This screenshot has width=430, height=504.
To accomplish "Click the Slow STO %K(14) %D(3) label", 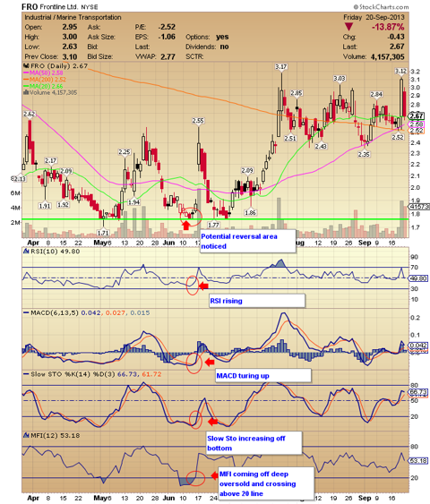I will coord(73,374).
